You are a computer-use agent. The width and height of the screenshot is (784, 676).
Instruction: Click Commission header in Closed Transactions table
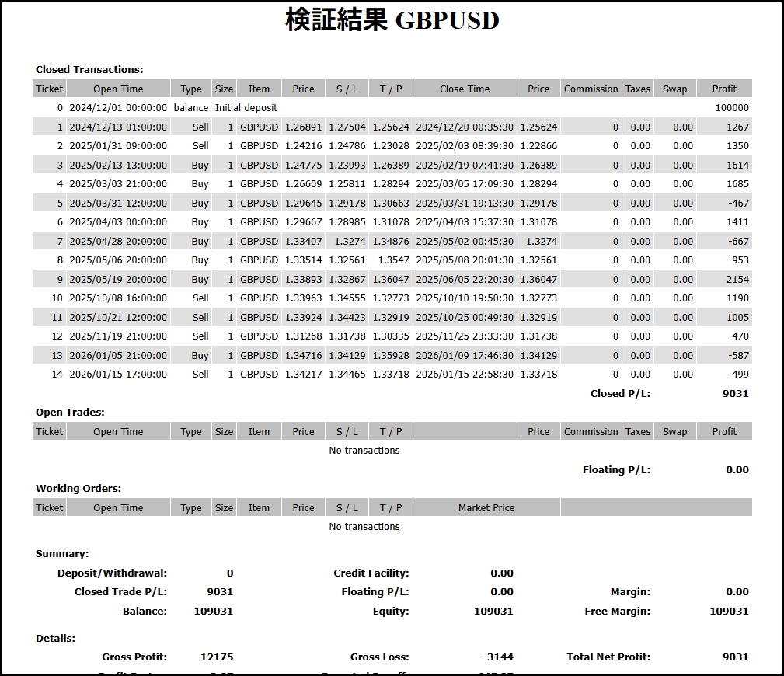[x=591, y=89]
